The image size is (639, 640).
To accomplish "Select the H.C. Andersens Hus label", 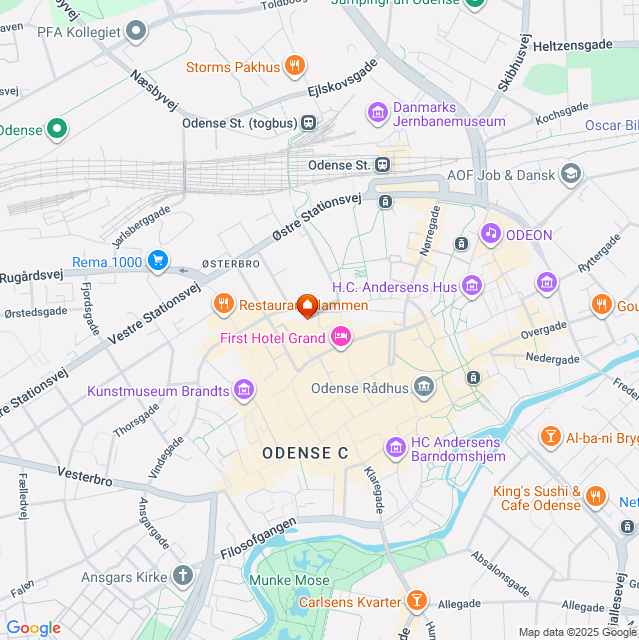I will pyautogui.click(x=394, y=287).
